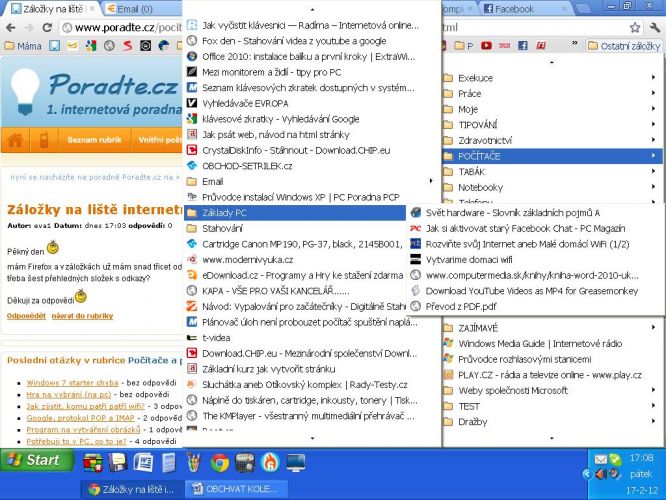The width and height of the screenshot is (666, 500).
Task: Open the Google, protokol POP a IMAP question
Action: 80,418
